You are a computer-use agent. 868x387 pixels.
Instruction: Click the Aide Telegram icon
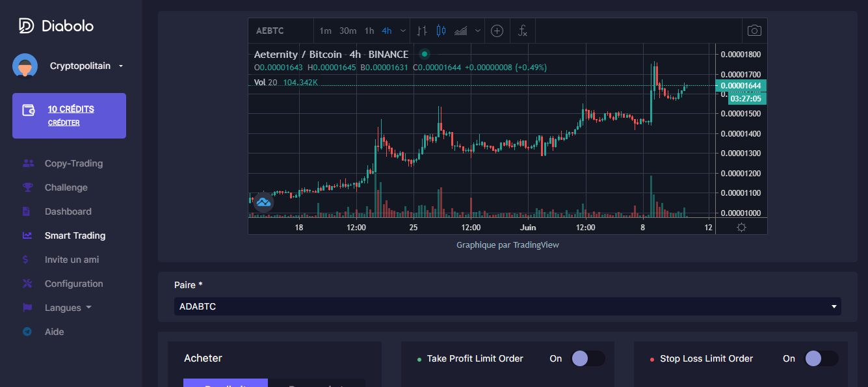[x=27, y=332]
